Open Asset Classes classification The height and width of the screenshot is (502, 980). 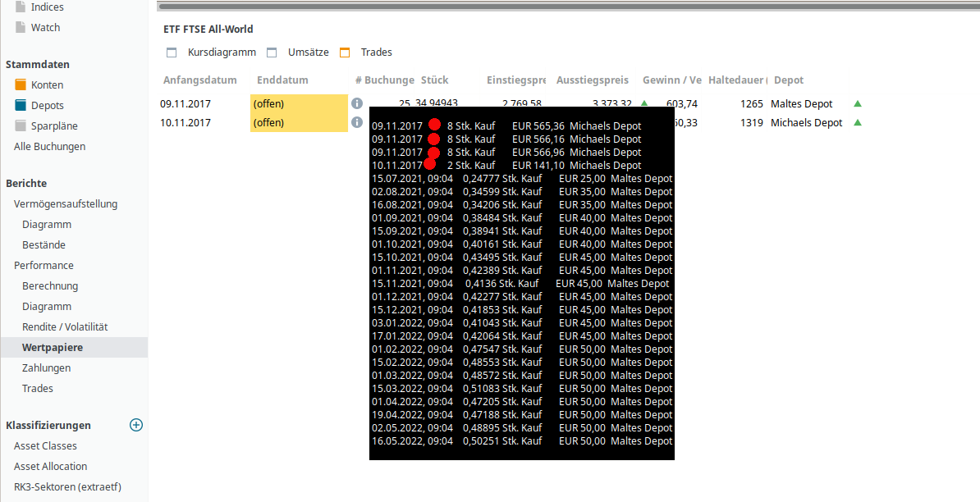[x=45, y=445]
